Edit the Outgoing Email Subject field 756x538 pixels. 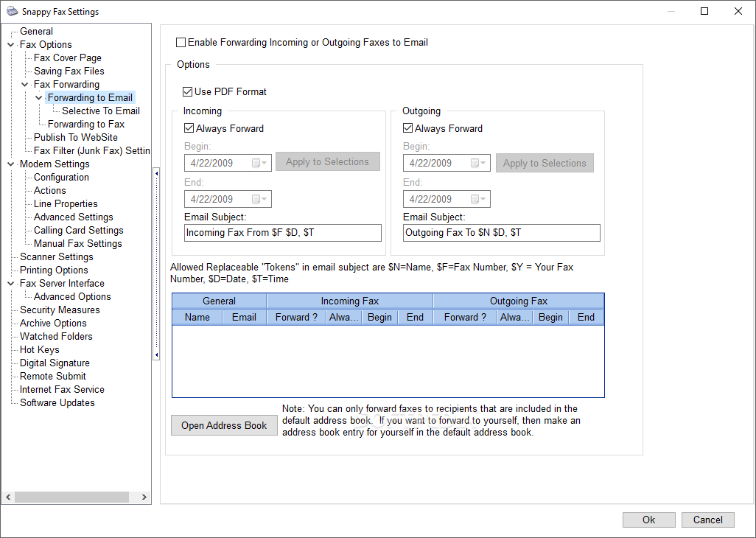click(502, 233)
